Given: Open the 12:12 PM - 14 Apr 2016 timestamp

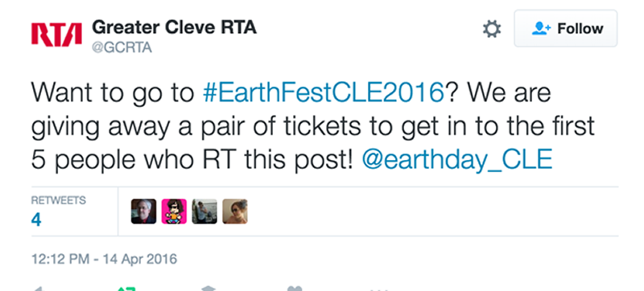Looking at the screenshot, I should pyautogui.click(x=105, y=259).
